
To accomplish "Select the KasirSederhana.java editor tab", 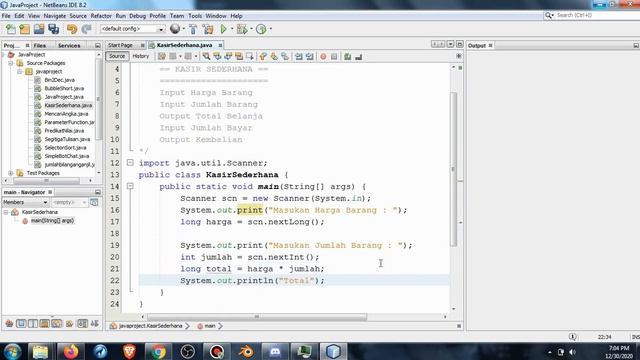I will pos(184,45).
